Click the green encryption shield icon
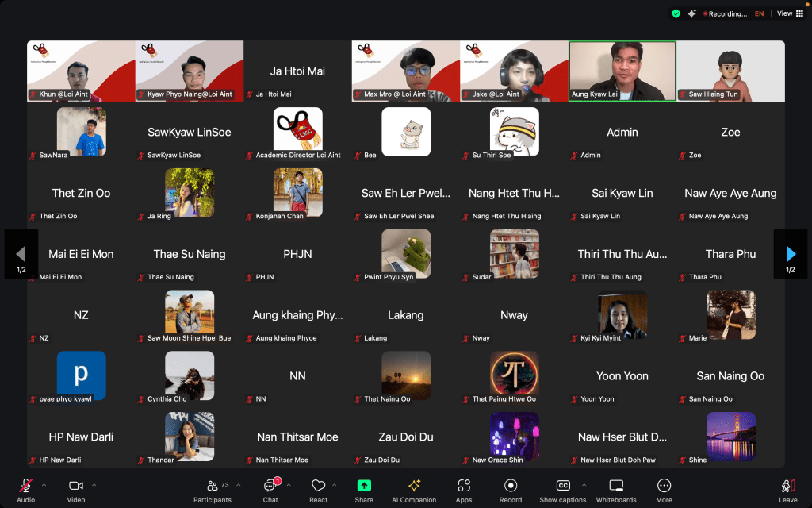This screenshot has height=508, width=812. pyautogui.click(x=676, y=13)
